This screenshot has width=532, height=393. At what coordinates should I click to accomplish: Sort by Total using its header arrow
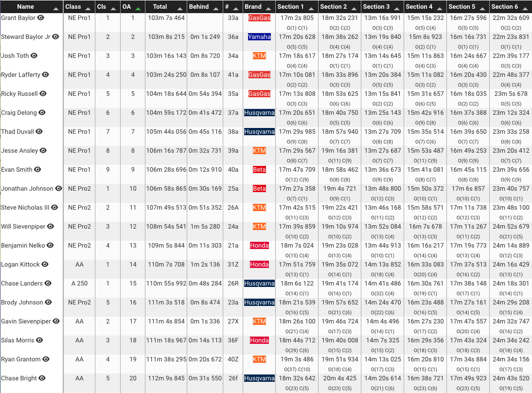[180, 8]
